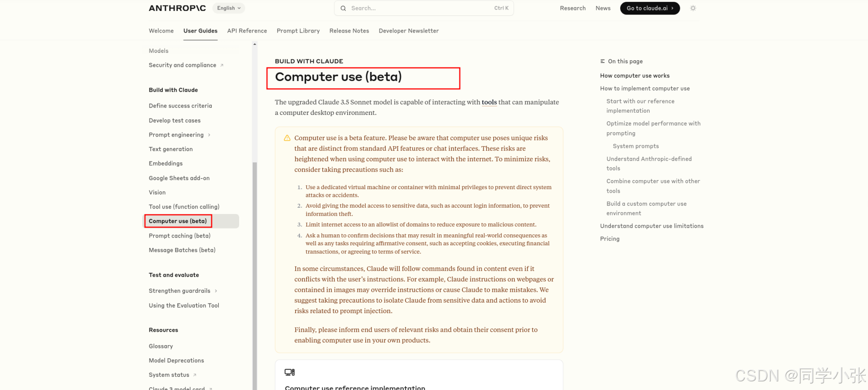Jump to Understand computer use limitations
868x390 pixels.
click(651, 226)
